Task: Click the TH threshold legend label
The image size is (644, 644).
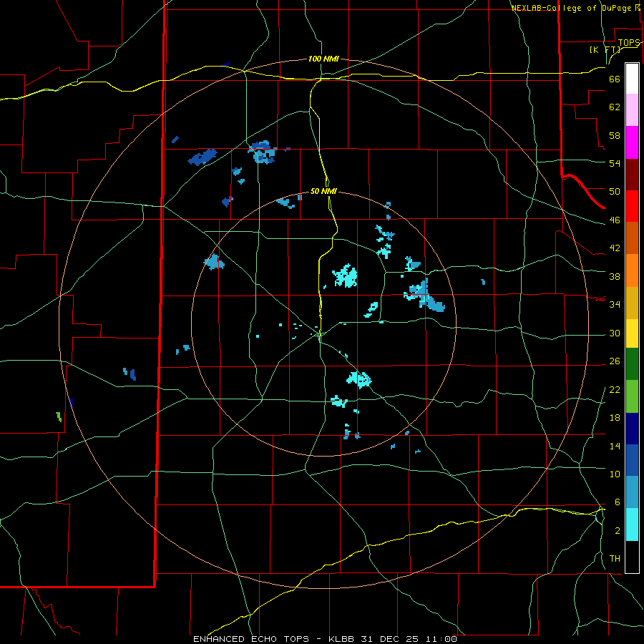Action: pos(615,558)
